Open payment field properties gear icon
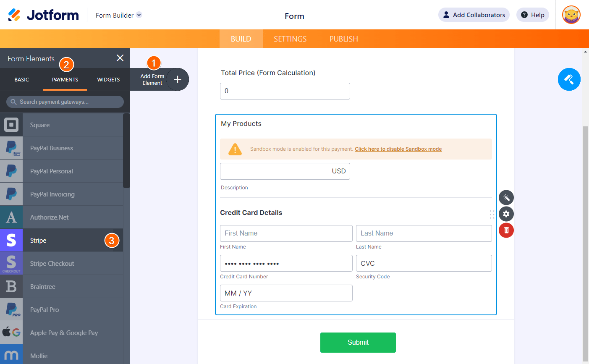 (x=506, y=214)
